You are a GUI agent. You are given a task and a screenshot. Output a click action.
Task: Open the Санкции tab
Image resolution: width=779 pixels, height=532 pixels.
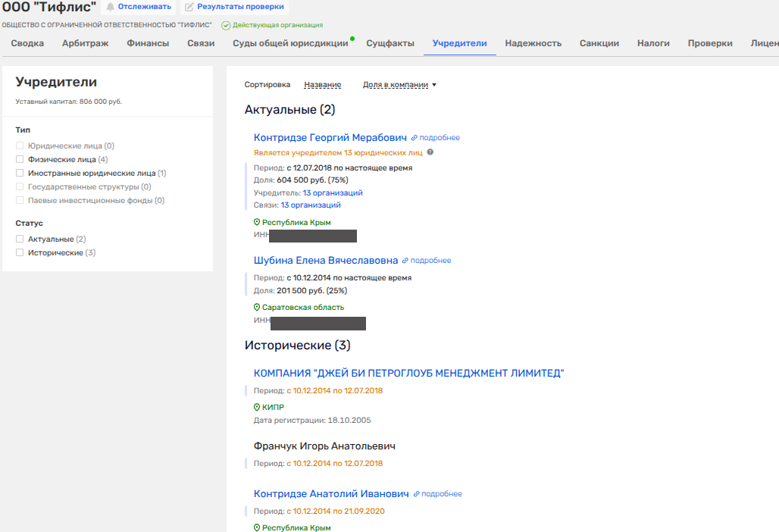pos(599,43)
